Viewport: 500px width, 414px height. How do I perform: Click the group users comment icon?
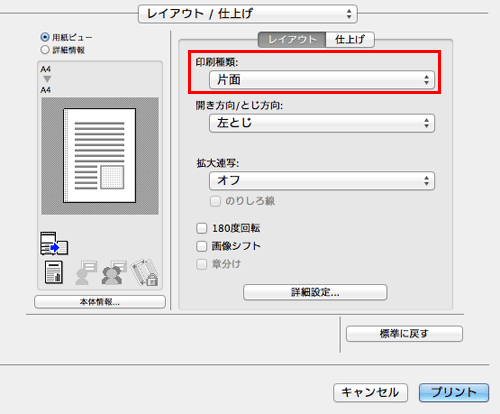click(x=114, y=272)
